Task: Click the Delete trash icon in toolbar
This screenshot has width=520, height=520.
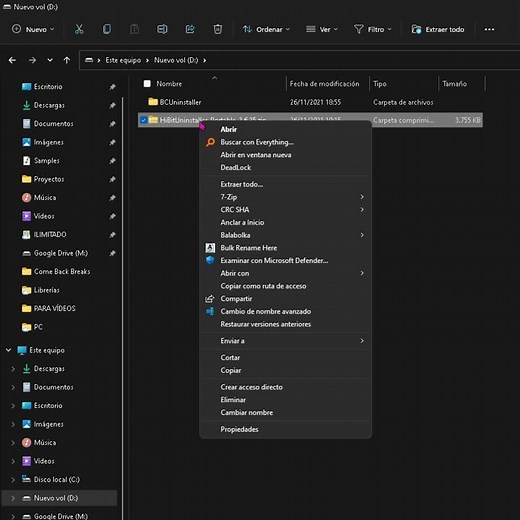Action: pyautogui.click(x=217, y=29)
